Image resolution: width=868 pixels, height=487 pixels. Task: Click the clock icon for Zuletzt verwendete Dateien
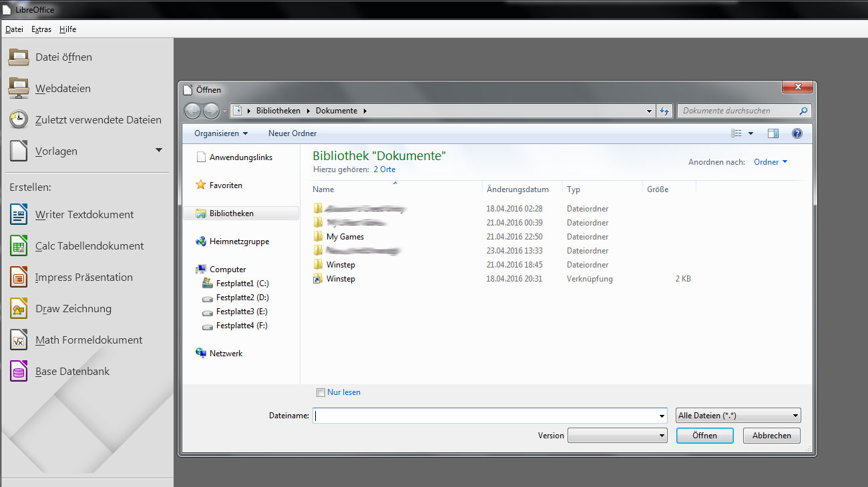coord(18,119)
